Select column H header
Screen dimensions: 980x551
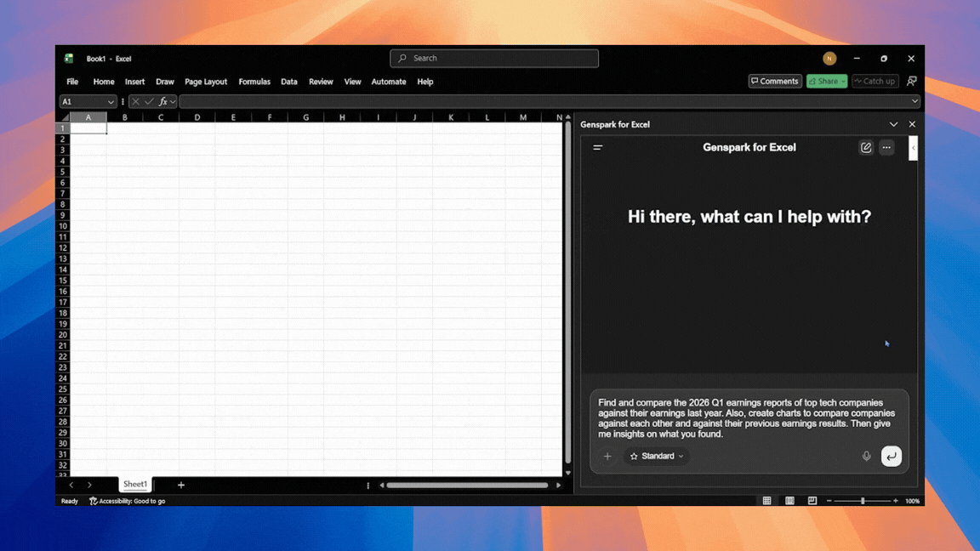[342, 117]
